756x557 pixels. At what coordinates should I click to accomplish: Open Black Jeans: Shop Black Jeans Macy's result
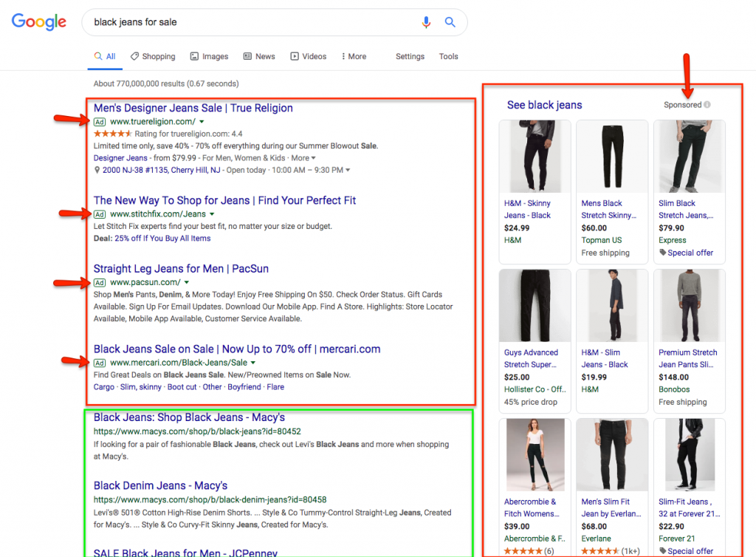189,417
